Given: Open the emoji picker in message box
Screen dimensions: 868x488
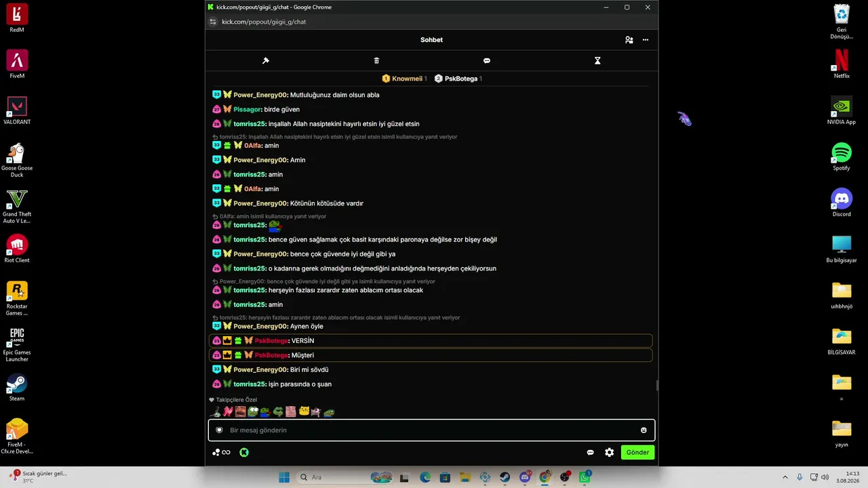Looking at the screenshot, I should (644, 430).
